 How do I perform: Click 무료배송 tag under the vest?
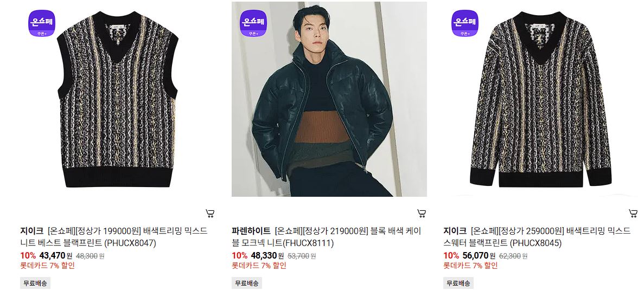[x=35, y=283]
